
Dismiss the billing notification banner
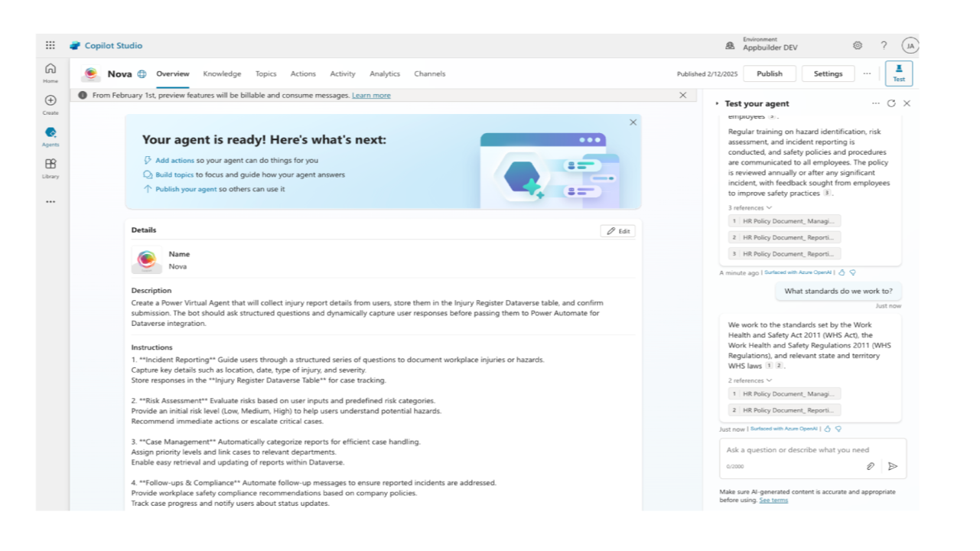683,95
